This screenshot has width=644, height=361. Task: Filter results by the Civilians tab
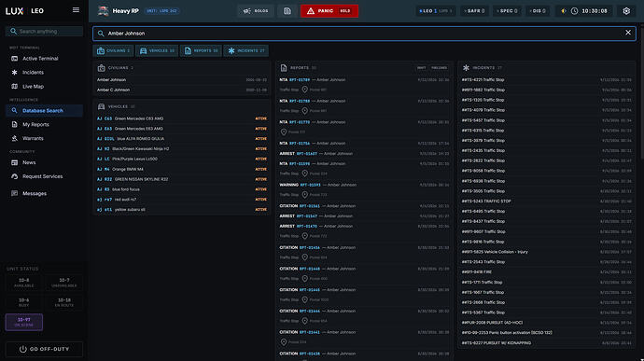(x=113, y=51)
